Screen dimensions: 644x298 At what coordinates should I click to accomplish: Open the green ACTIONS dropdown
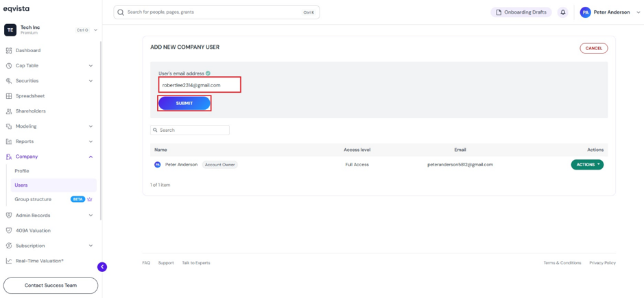[587, 164]
